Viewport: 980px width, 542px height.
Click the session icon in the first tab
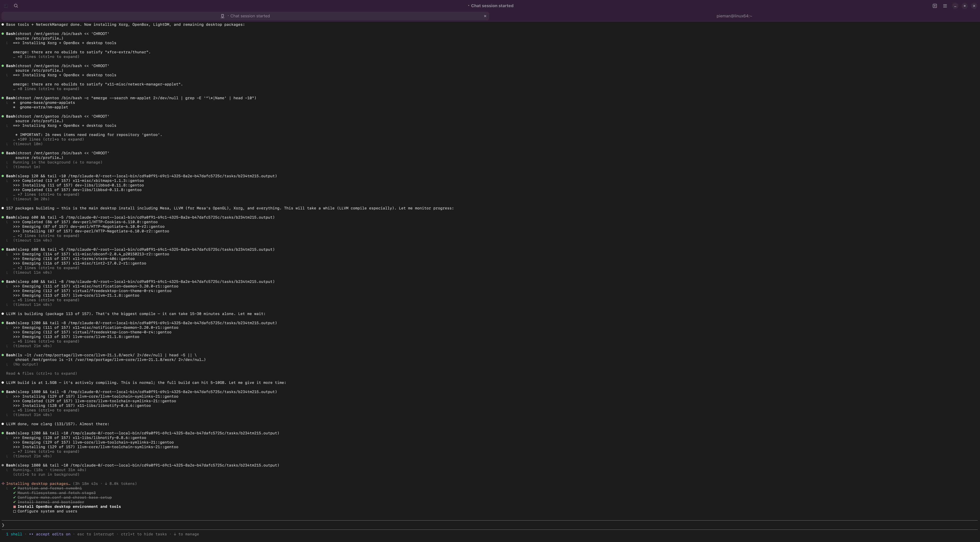tap(222, 16)
